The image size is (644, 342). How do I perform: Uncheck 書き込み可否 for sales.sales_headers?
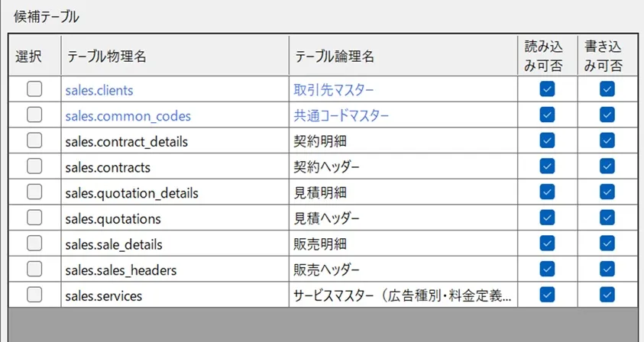(x=607, y=269)
